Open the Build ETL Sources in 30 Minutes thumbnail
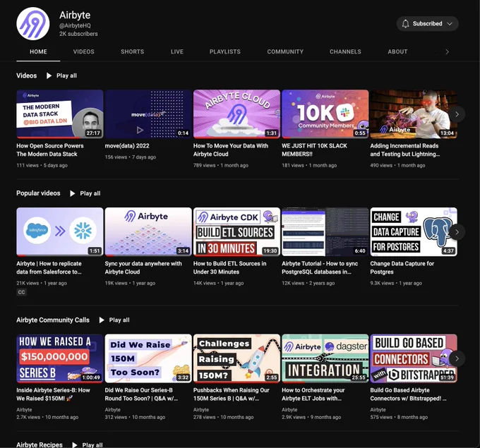The height and width of the screenshot is (448, 480). pyautogui.click(x=236, y=231)
